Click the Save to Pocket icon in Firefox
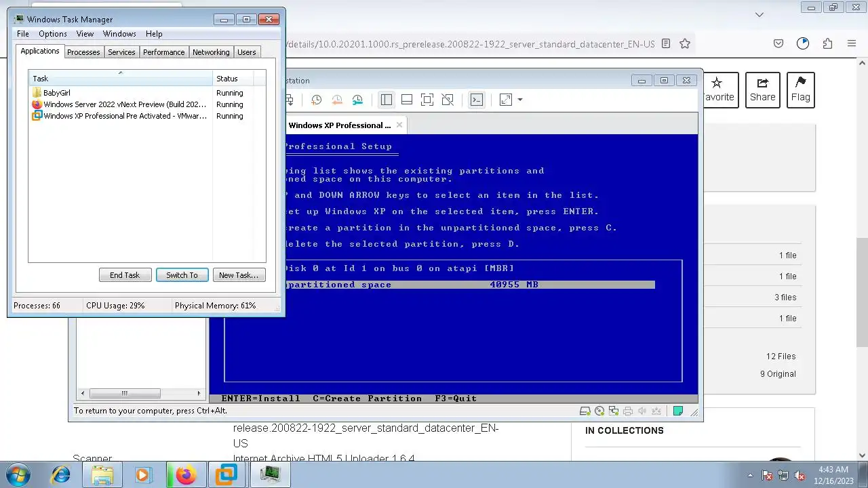868x488 pixels. pos(778,43)
